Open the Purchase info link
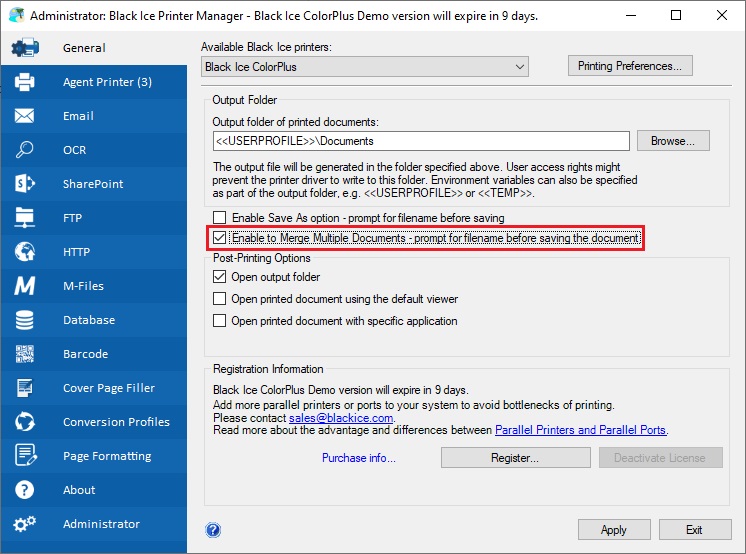Image resolution: width=746 pixels, height=554 pixels. (x=359, y=458)
